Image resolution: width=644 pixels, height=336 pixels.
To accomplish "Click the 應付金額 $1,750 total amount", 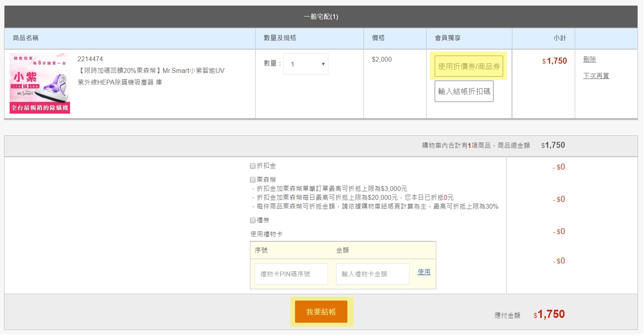I will point(549,314).
